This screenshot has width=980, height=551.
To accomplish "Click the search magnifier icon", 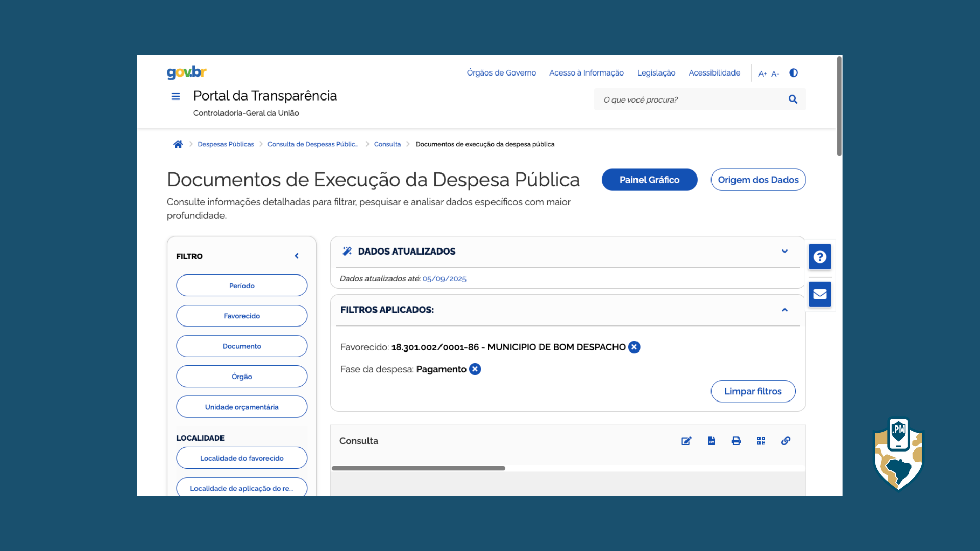I will (x=793, y=99).
